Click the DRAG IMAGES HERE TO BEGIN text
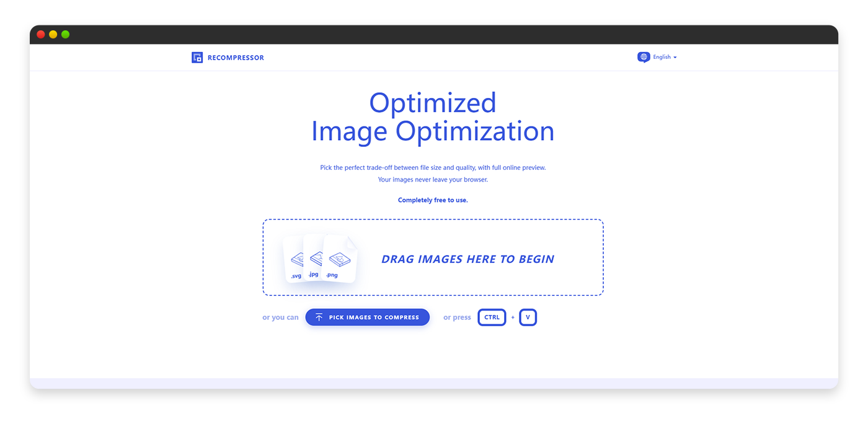868x434 pixels. click(x=467, y=259)
